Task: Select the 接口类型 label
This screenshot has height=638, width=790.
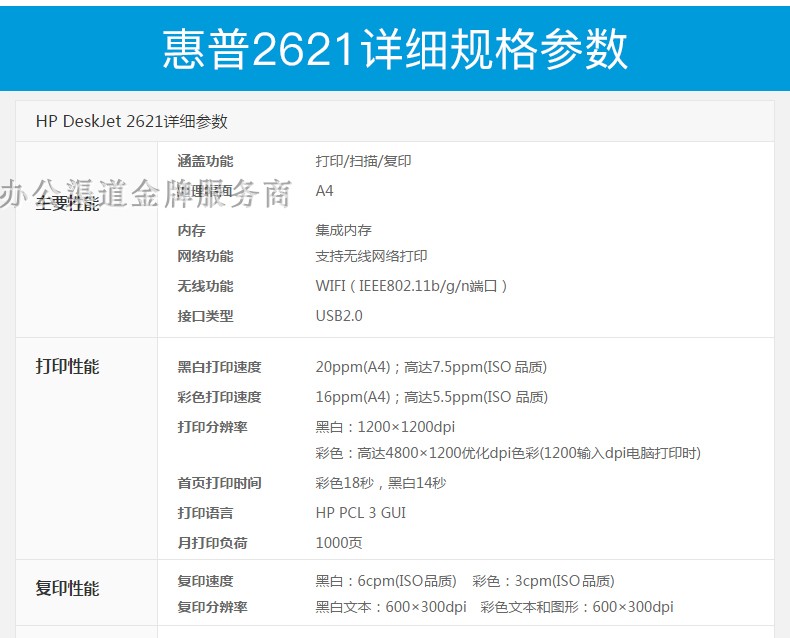Action: click(205, 316)
